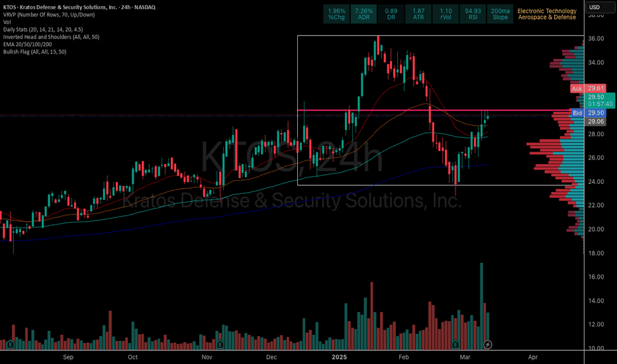Select the Inverted Head and Shoulders legend
Screen dimensions: 617x364
(x=51, y=37)
